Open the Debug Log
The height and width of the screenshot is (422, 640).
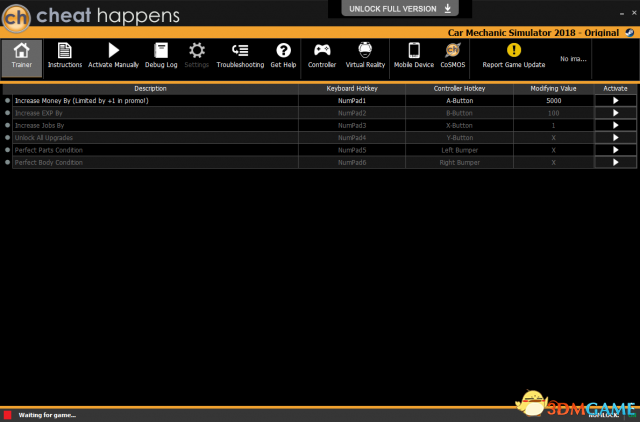pos(161,56)
